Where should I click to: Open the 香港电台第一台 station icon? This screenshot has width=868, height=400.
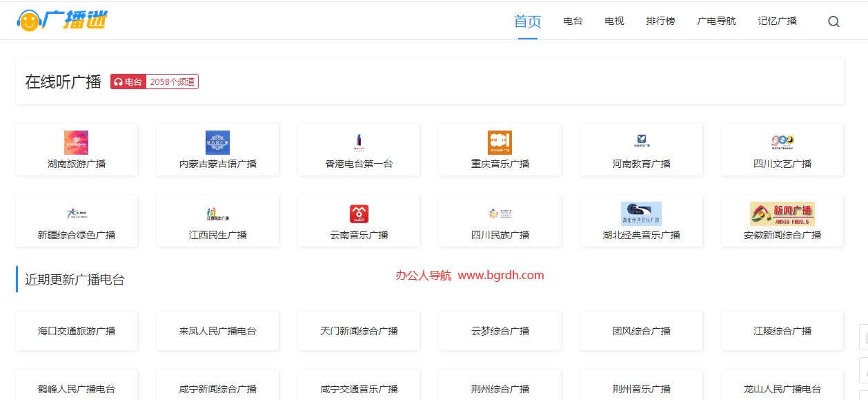[x=359, y=142]
